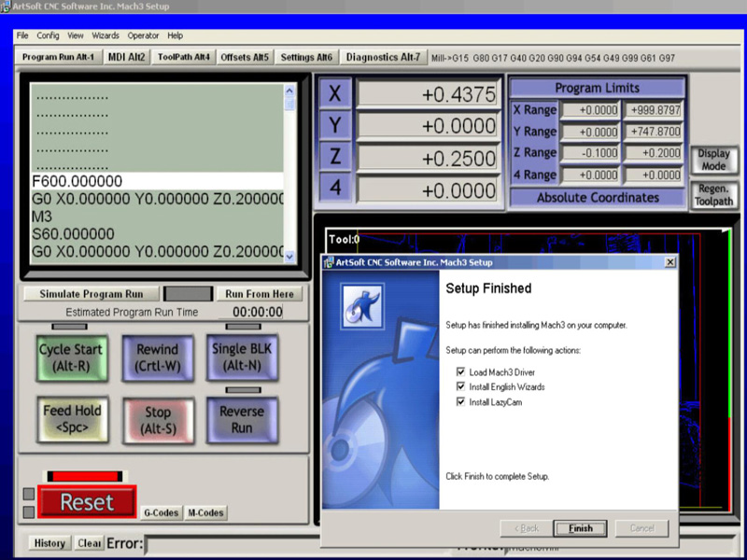Uncheck Load Mach3 Driver checkbox
This screenshot has height=560, width=747.
460,372
